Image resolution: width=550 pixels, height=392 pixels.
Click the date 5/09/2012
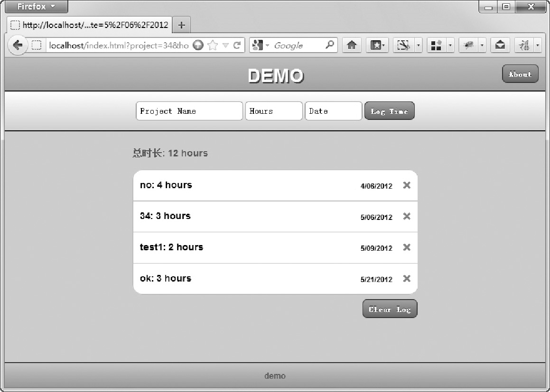click(376, 248)
